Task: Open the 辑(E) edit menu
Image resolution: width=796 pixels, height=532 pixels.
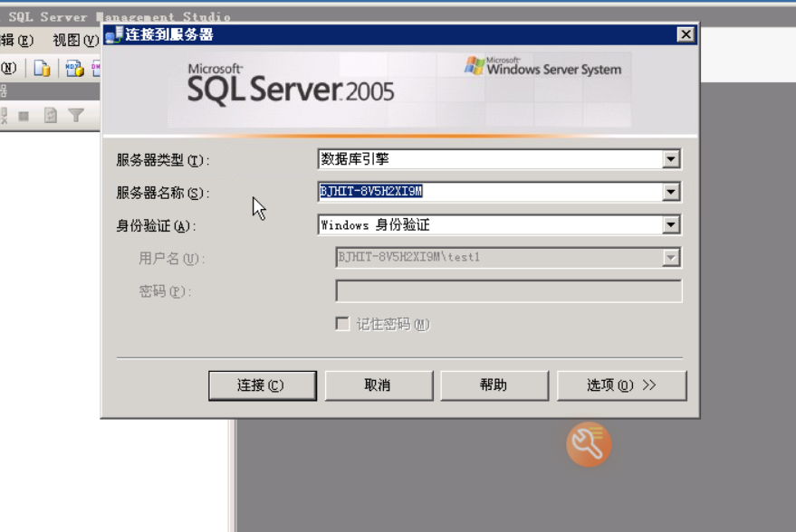Action: (x=16, y=40)
